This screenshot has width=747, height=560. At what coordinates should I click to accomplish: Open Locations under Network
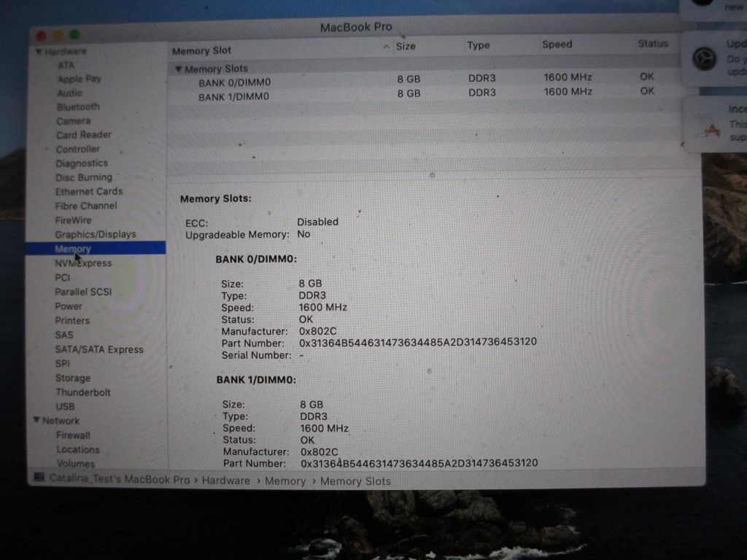click(77, 449)
